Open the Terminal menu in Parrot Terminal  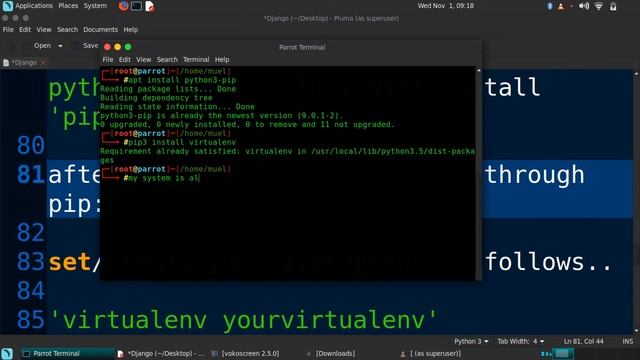tap(196, 60)
